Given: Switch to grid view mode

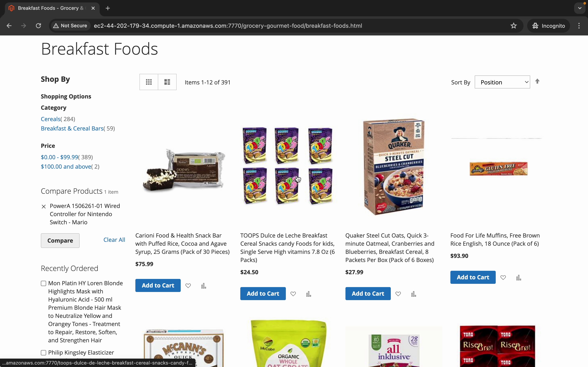Looking at the screenshot, I should [149, 82].
